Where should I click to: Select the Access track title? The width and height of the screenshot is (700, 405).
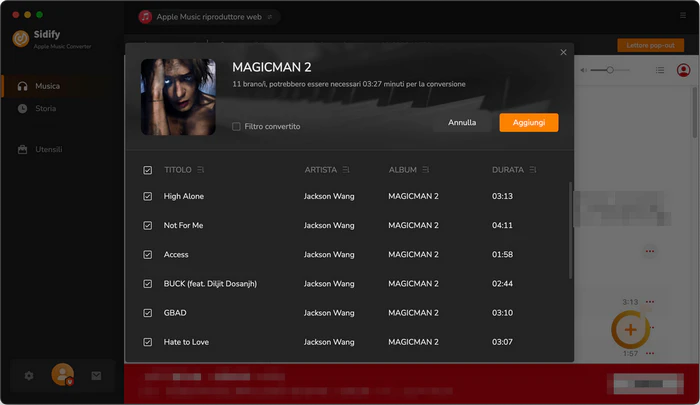pyautogui.click(x=176, y=255)
